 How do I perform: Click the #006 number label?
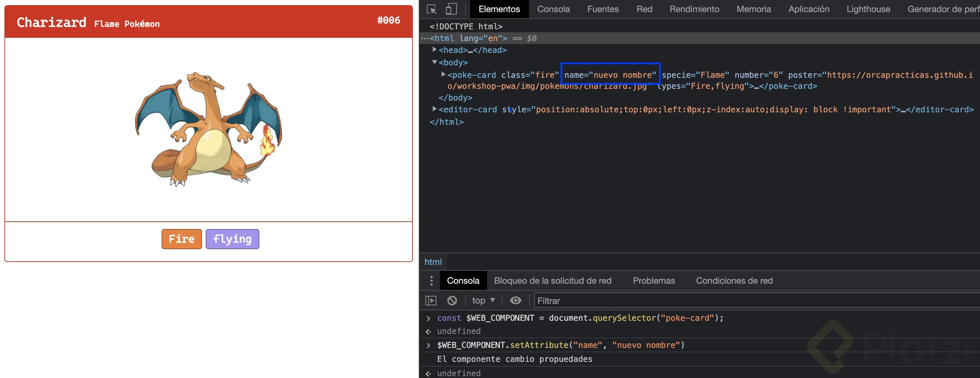[x=388, y=20]
